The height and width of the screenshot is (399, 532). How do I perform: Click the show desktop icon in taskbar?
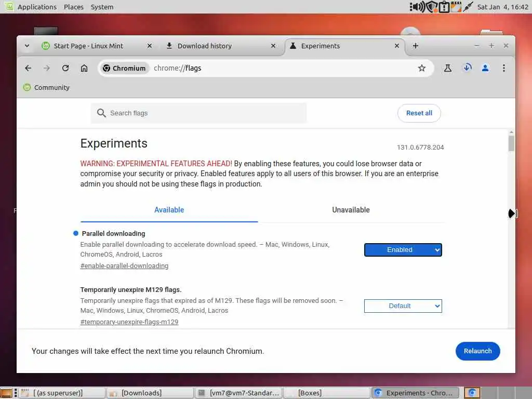6,393
